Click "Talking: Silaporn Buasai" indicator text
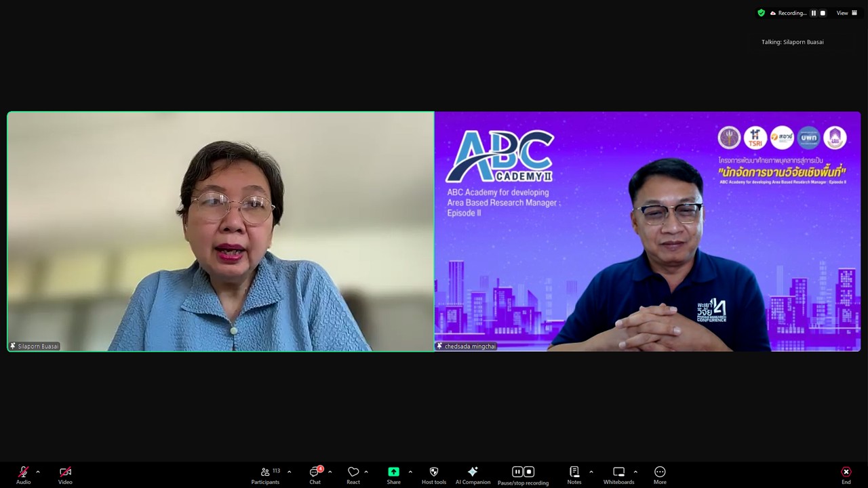 click(793, 42)
